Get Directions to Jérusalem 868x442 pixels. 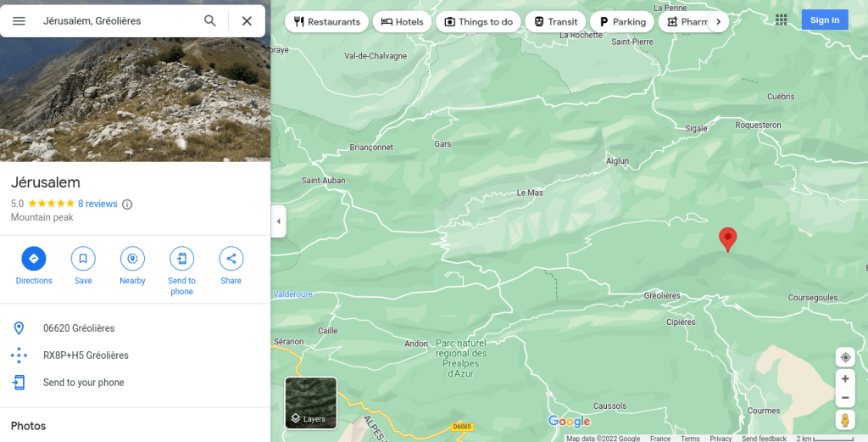(x=34, y=259)
